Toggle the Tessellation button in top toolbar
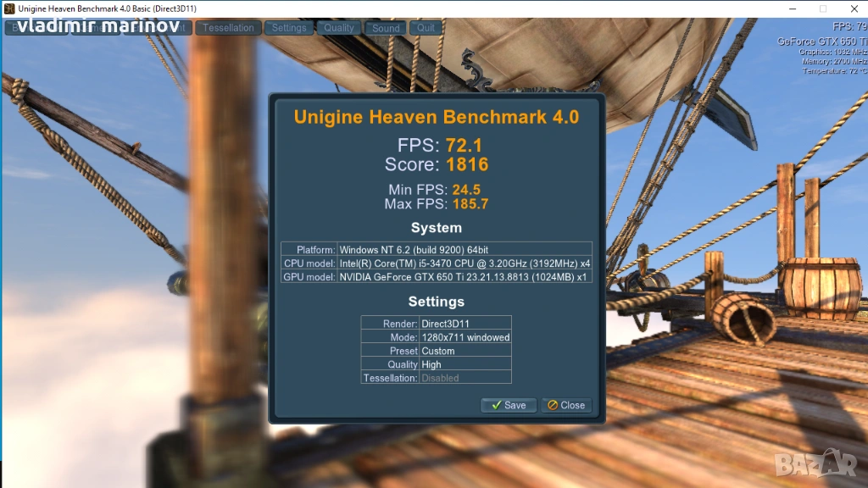 pos(228,28)
